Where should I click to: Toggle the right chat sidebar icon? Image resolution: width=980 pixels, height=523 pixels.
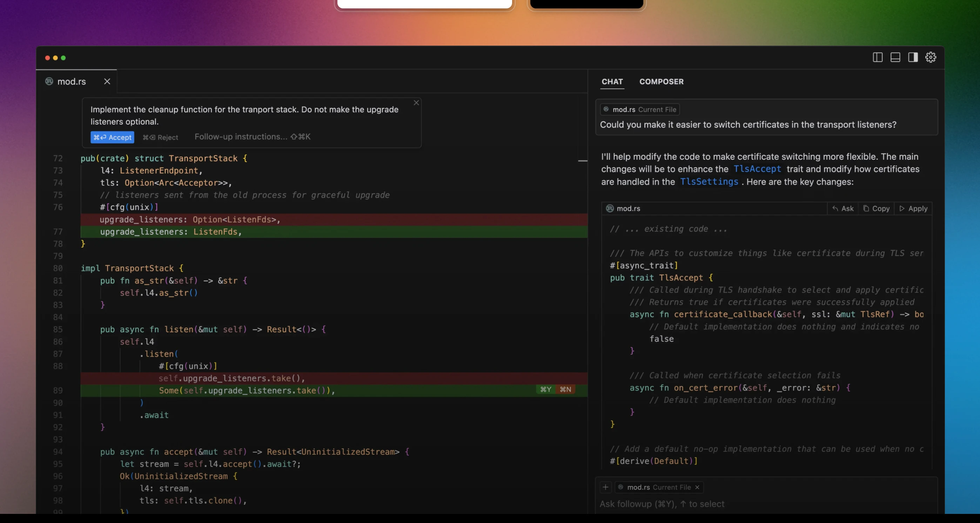coord(913,57)
